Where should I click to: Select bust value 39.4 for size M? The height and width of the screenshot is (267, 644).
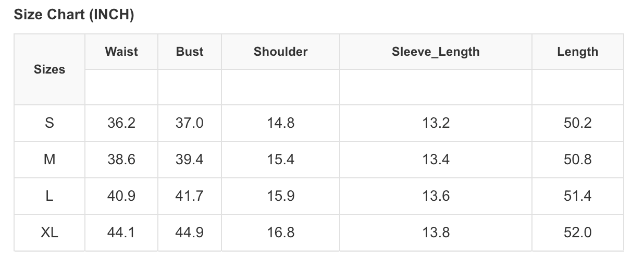(190, 160)
